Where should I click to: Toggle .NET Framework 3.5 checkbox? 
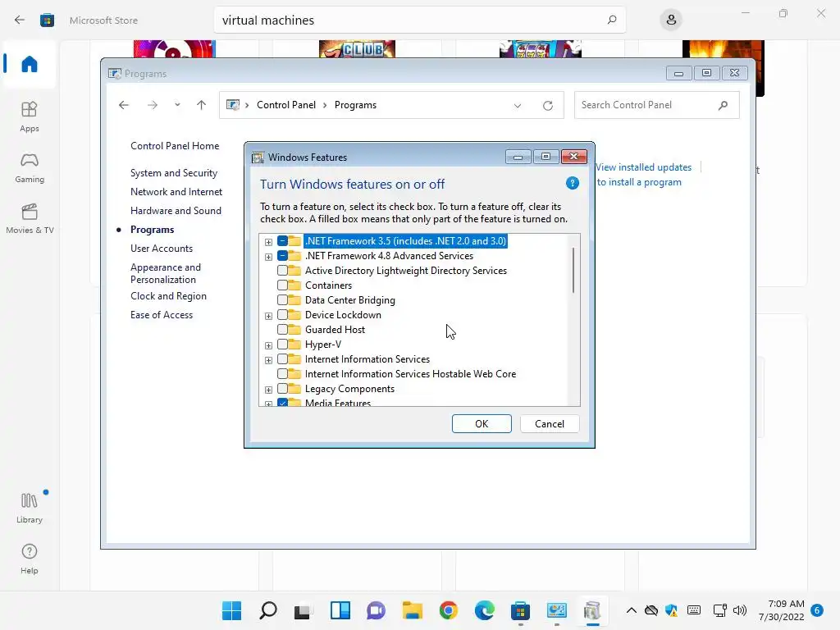282,241
